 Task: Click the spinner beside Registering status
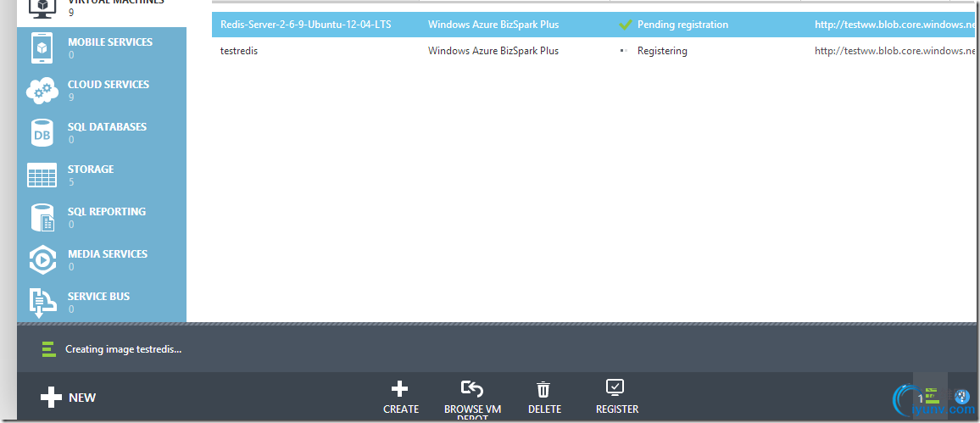(x=623, y=51)
